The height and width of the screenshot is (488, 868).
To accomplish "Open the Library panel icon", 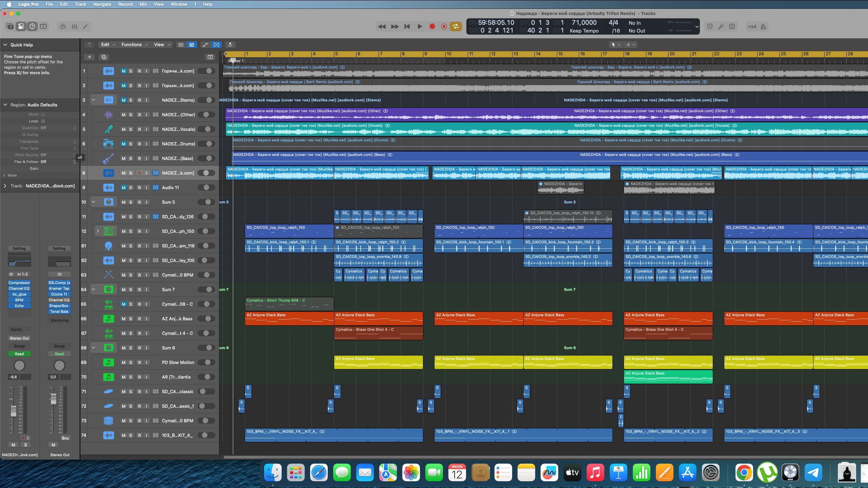I will tap(10, 26).
